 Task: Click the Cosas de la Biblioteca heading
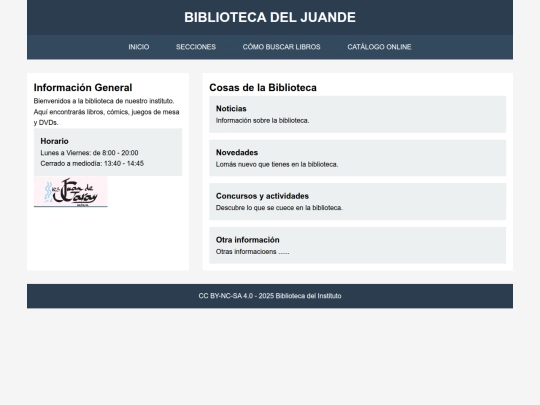pos(263,87)
